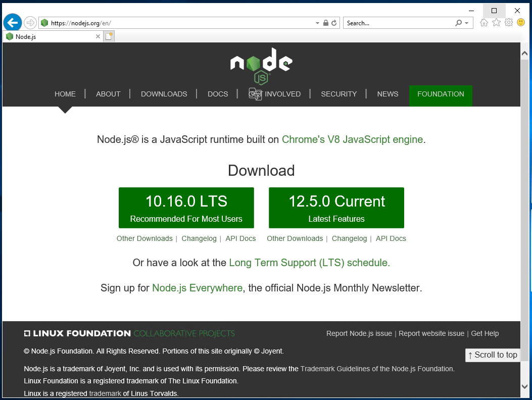Viewport: 532px width, 400px height.
Task: Click the vertical scrollbar track
Action: click(x=524, y=220)
